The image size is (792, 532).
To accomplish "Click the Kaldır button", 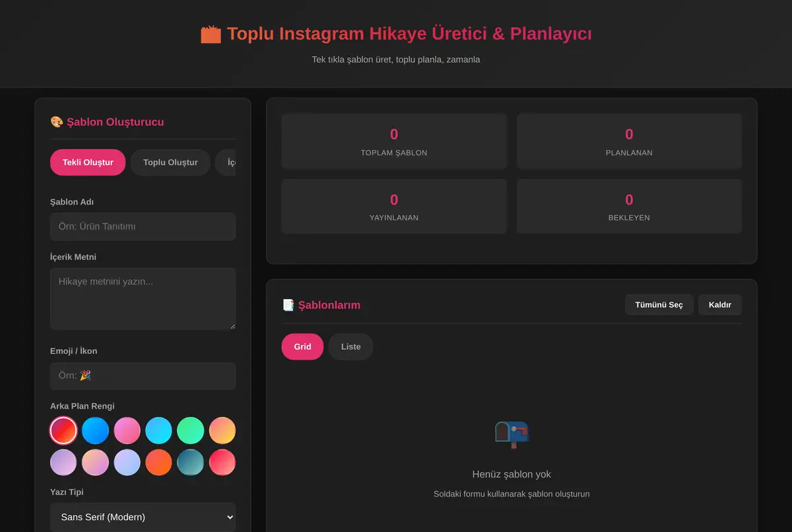I will tap(720, 305).
